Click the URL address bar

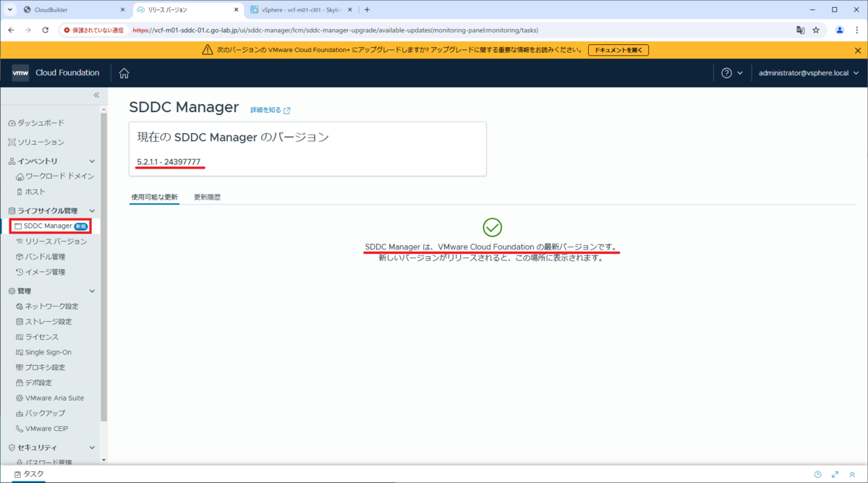pos(459,30)
